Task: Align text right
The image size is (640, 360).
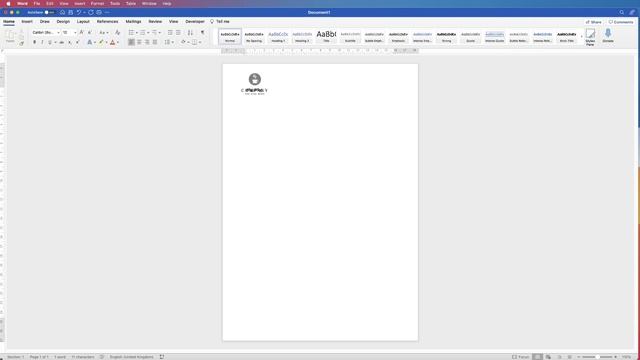Action: coord(147,42)
